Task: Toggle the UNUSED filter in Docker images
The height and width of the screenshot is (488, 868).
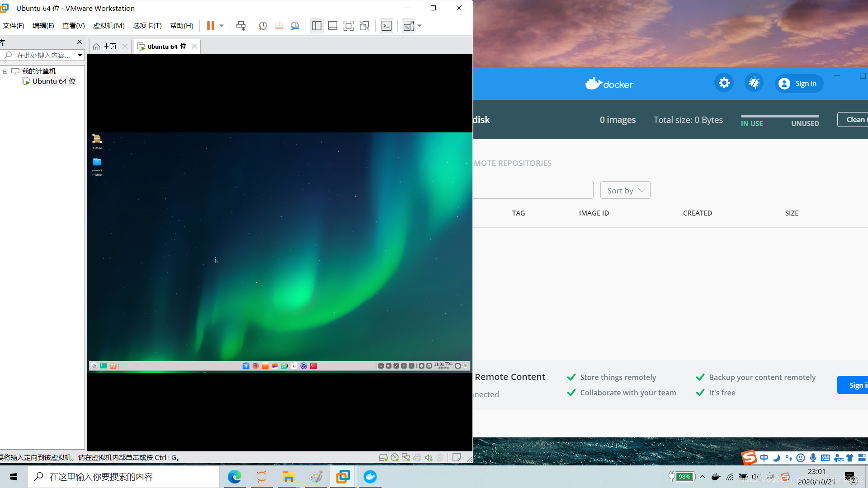Action: click(805, 123)
